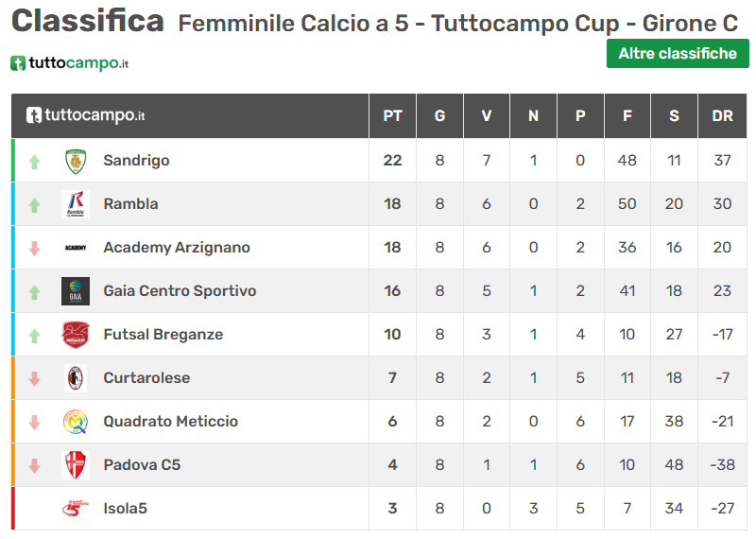The image size is (756, 539).
Task: Click the Sandrigo team crest icon
Action: (76, 161)
